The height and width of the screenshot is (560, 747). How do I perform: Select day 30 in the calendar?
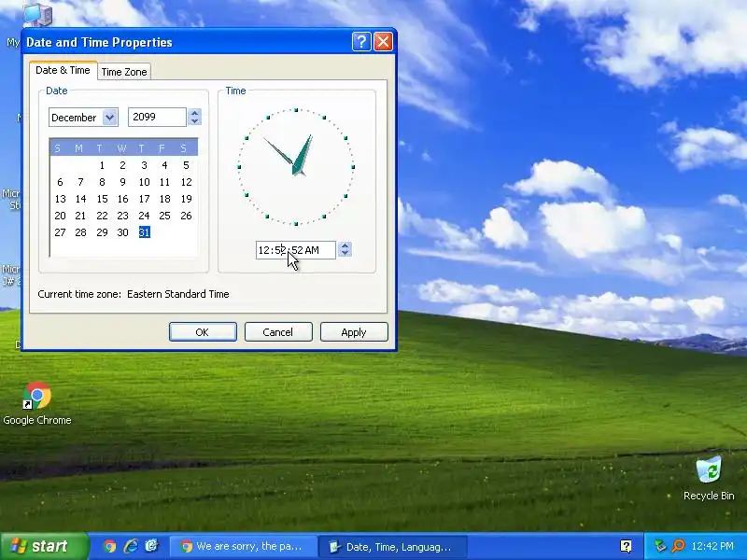[x=123, y=231]
